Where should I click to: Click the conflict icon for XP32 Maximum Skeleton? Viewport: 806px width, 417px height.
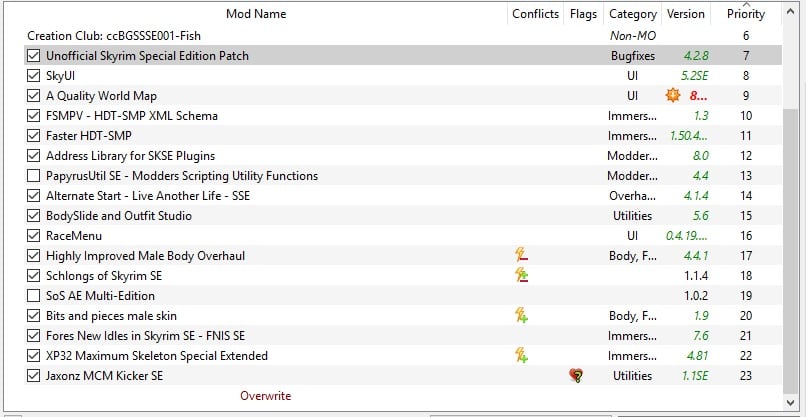tap(522, 355)
